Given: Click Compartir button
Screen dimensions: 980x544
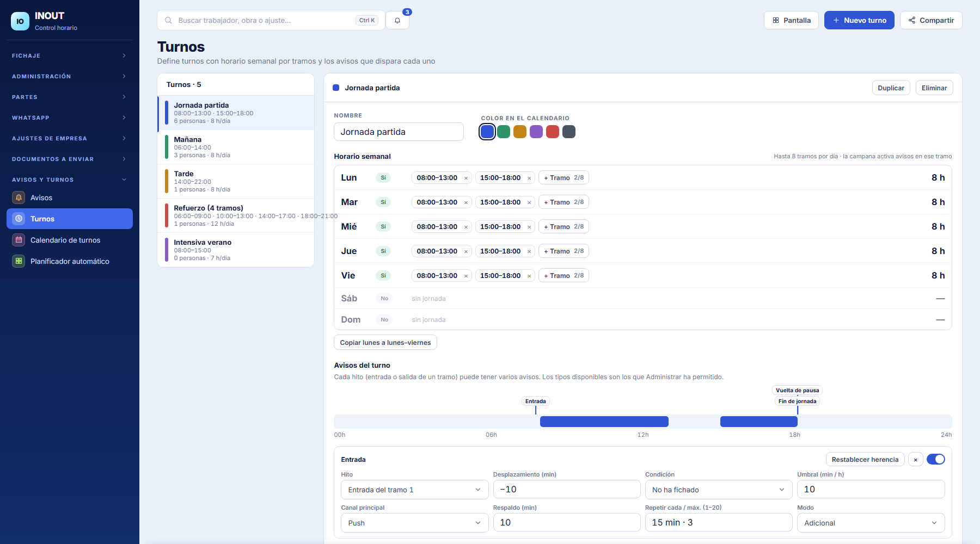Looking at the screenshot, I should 931,20.
